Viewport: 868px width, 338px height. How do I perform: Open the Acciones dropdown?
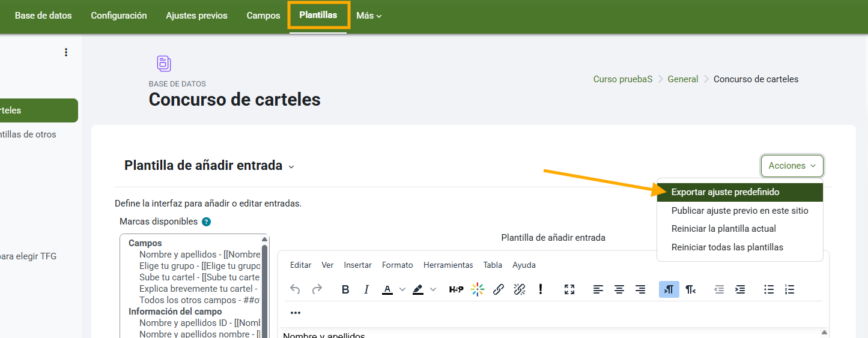point(792,166)
